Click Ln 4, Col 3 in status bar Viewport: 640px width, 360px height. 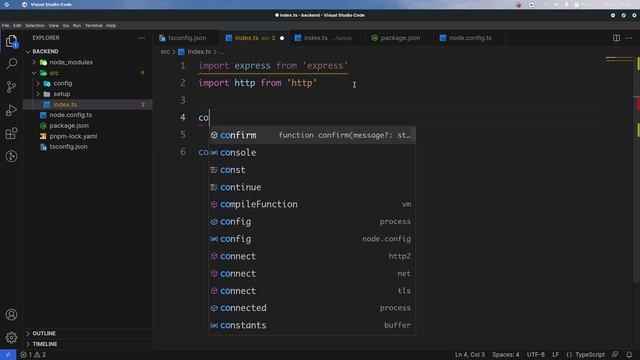click(470, 355)
